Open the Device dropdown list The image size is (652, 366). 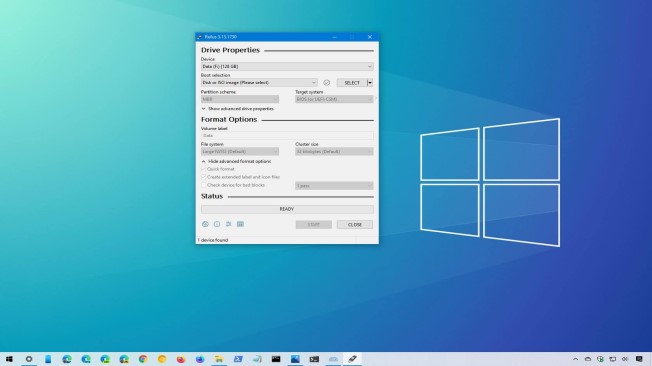point(287,67)
